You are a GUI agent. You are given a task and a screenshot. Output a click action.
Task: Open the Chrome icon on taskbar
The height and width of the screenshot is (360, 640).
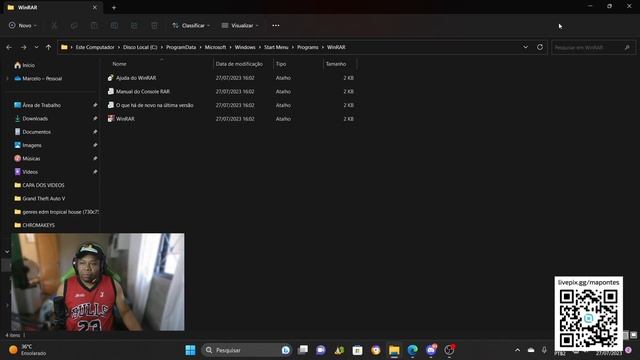(376, 350)
